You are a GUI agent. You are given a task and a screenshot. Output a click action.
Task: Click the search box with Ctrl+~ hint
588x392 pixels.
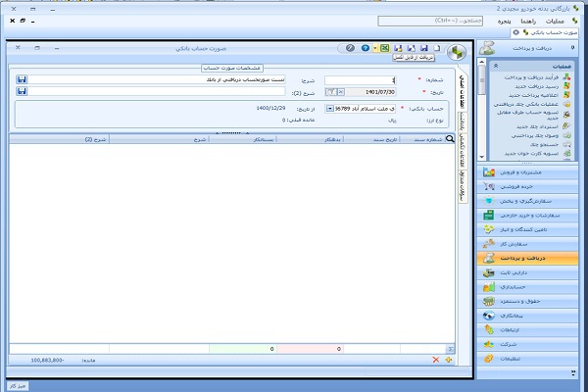click(x=430, y=21)
